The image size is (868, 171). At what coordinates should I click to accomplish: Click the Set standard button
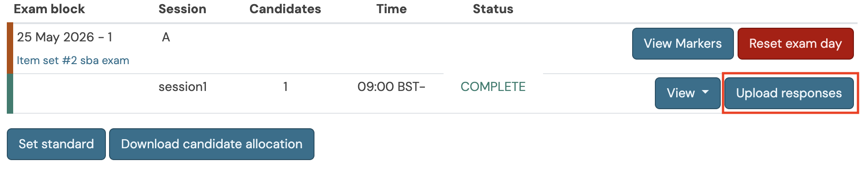[x=56, y=144]
